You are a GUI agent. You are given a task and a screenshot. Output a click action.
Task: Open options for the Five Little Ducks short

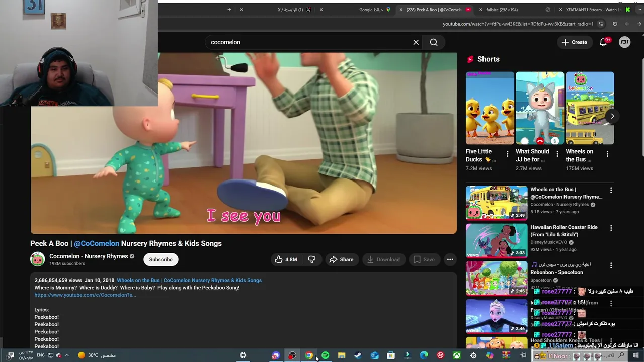pyautogui.click(x=507, y=154)
